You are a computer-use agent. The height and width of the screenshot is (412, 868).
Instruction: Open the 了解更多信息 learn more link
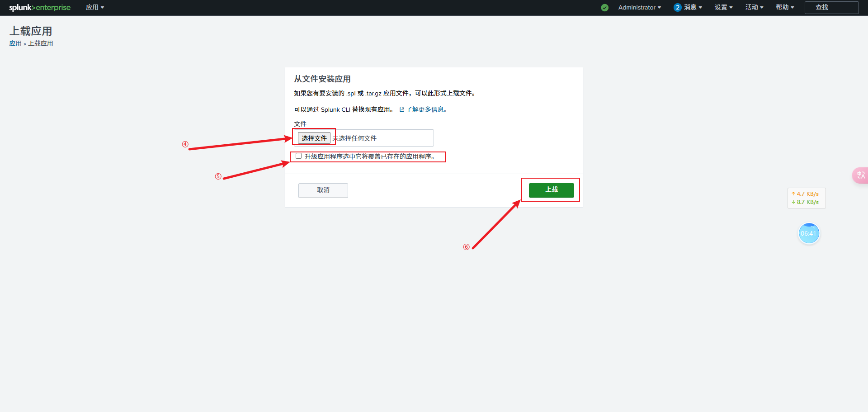[426, 109]
